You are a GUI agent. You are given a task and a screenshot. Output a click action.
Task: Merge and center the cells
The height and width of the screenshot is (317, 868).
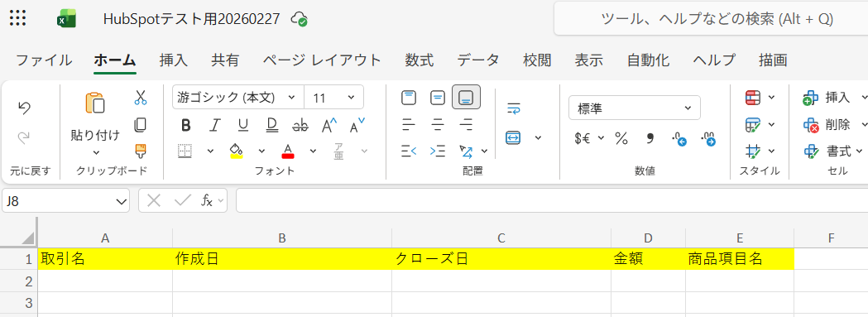tap(513, 137)
